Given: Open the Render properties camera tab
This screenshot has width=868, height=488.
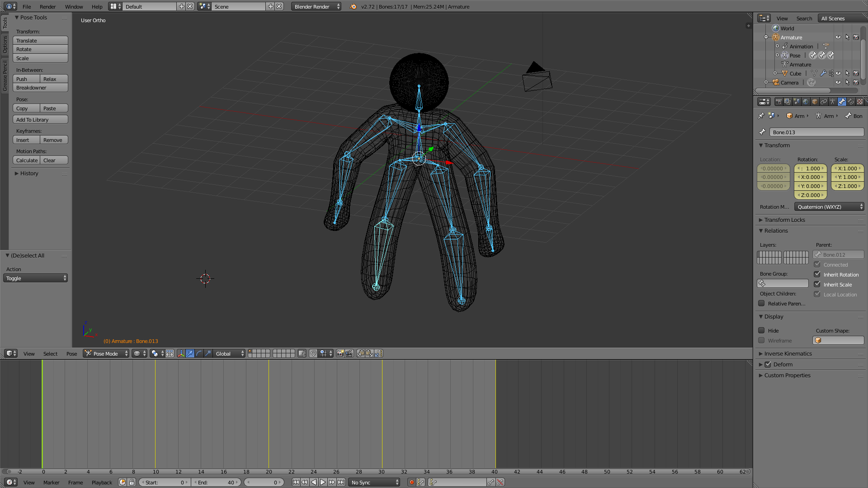Looking at the screenshot, I should point(778,102).
